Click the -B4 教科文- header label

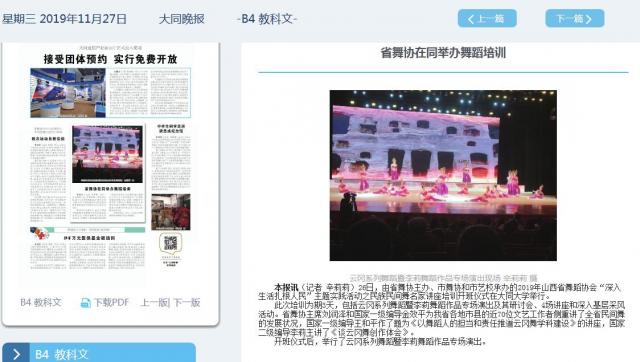tap(267, 19)
